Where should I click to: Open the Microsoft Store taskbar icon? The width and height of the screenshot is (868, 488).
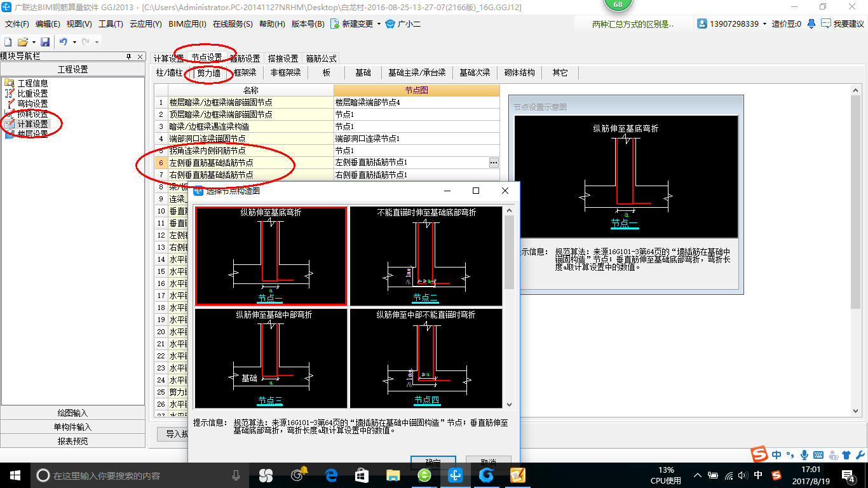(362, 475)
